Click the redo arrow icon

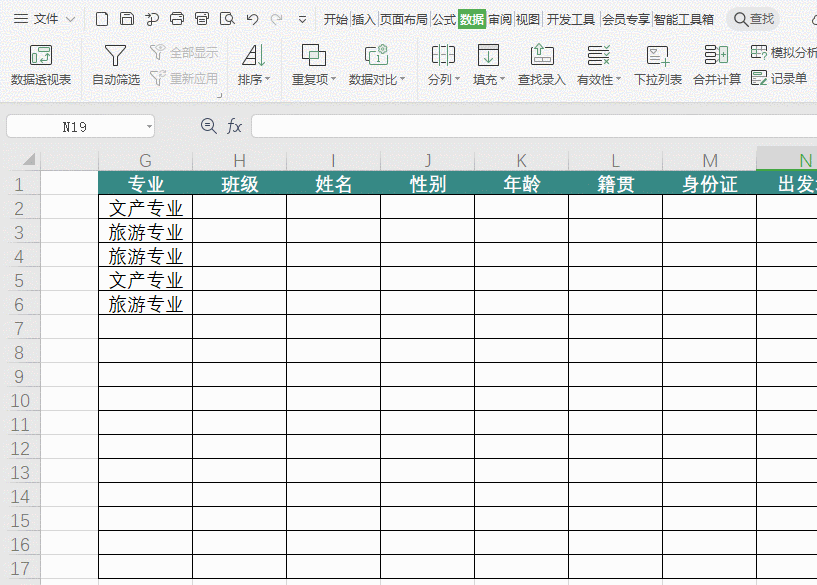(277, 19)
